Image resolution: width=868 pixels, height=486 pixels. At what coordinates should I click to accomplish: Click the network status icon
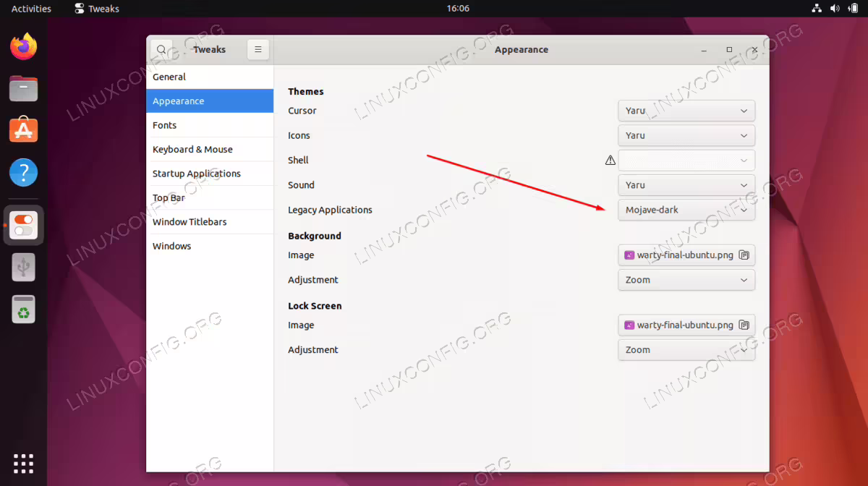[817, 9]
